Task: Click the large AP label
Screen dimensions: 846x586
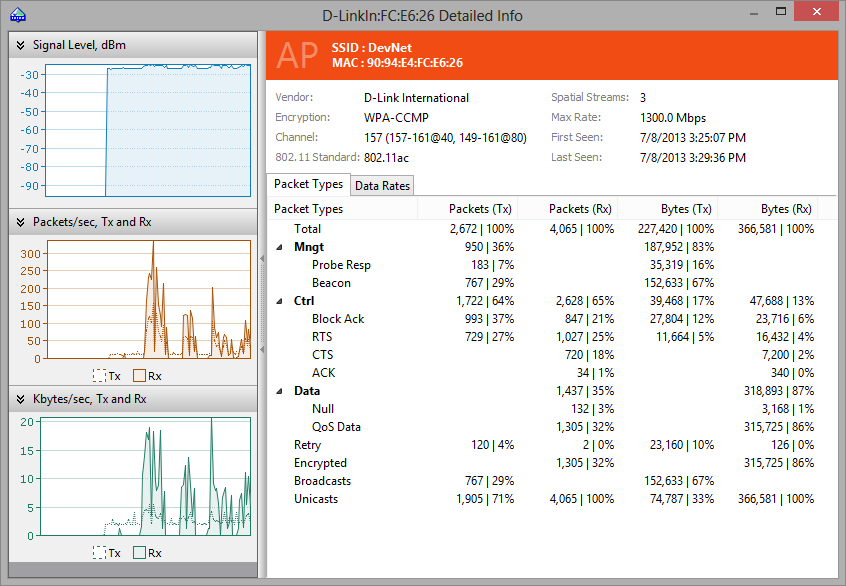Action: (297, 56)
